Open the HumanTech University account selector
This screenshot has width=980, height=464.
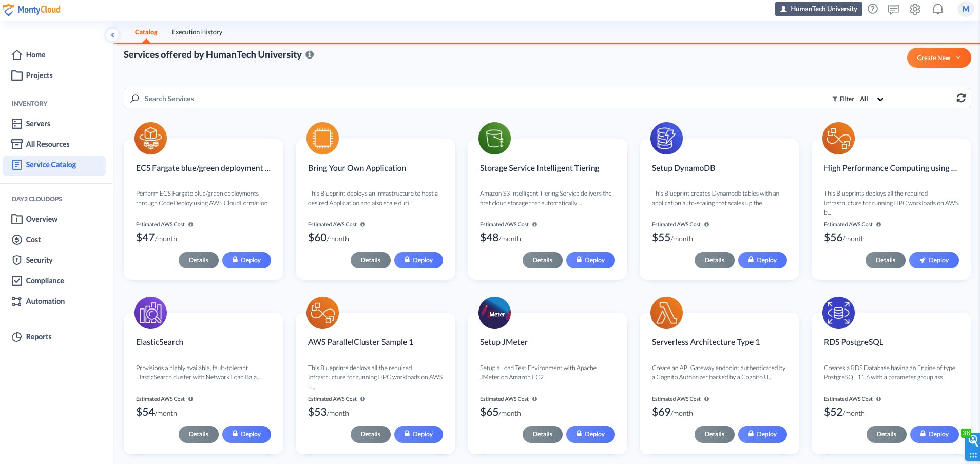[818, 9]
